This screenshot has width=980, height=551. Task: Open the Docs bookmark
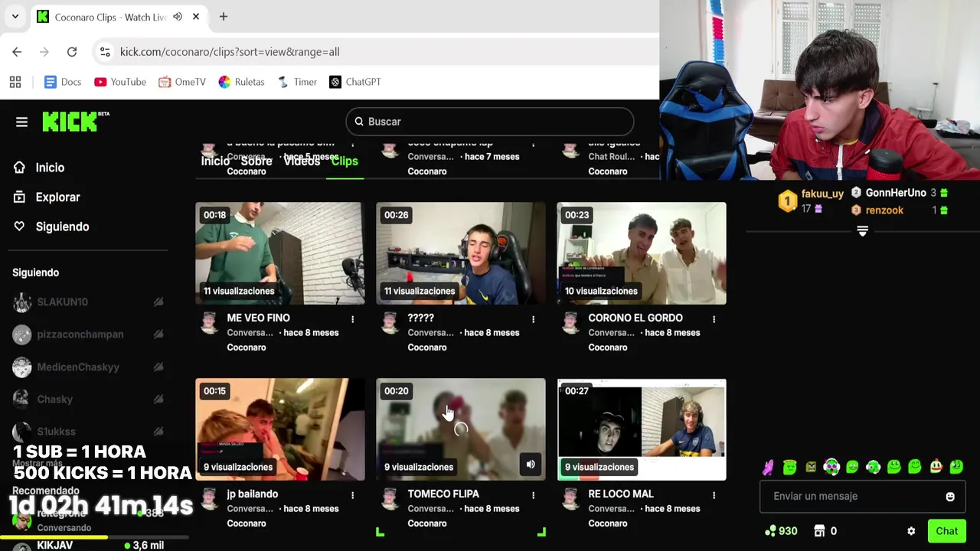[x=63, y=82]
